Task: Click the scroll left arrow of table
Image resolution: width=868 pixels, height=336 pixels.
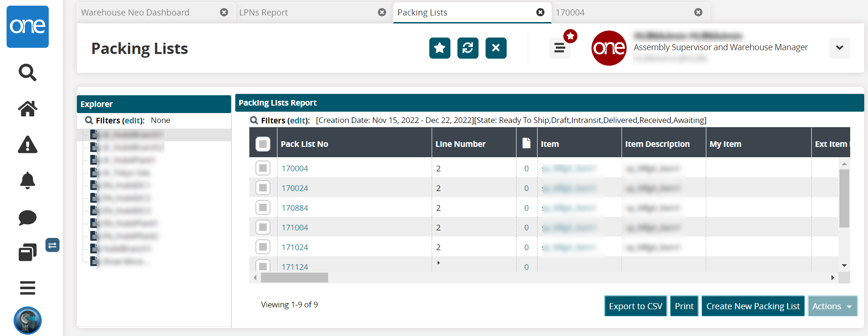Action: tap(255, 277)
